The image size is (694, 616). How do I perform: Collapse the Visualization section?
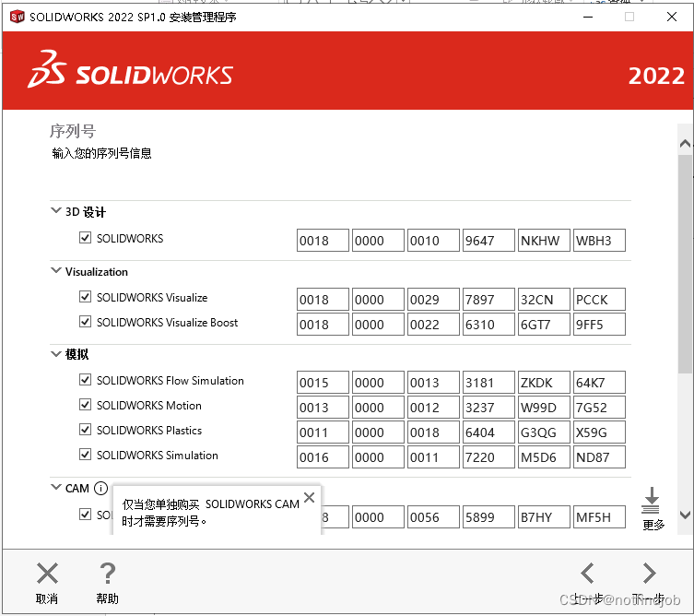point(55,271)
